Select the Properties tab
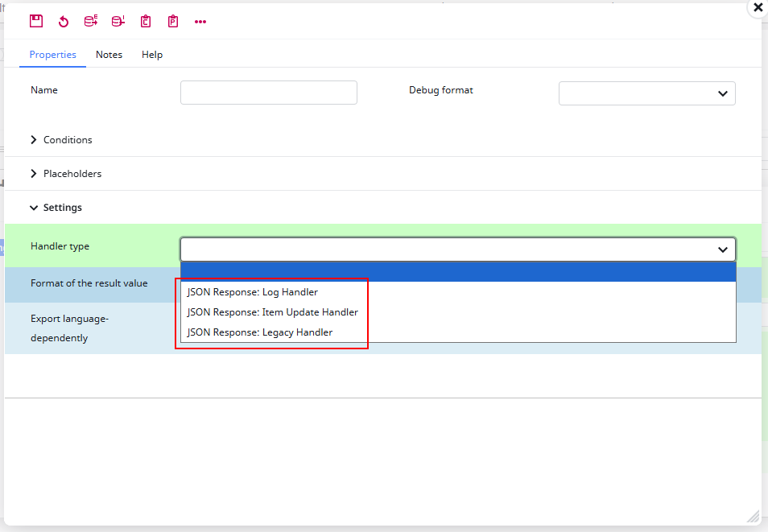Viewport: 768px width, 532px height. coord(52,55)
